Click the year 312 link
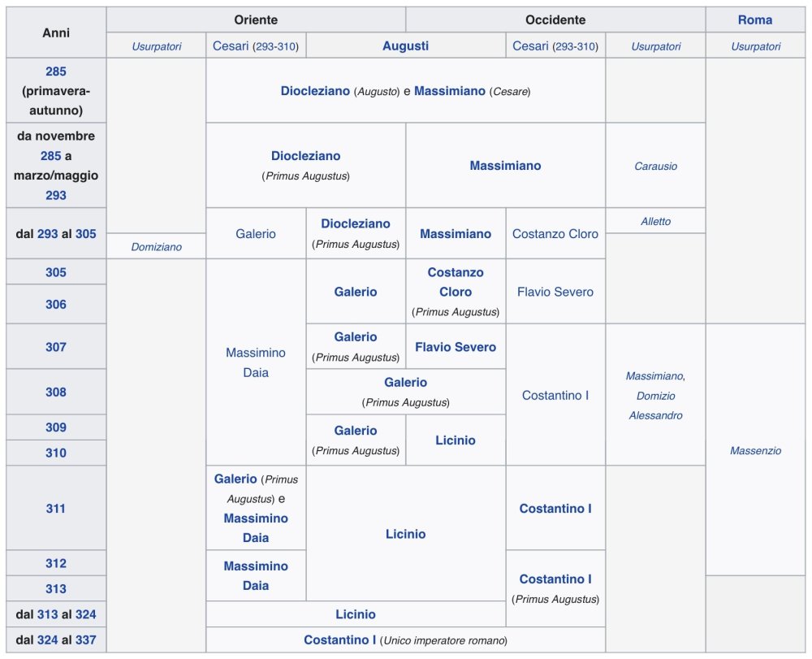The image size is (812, 659). click(56, 563)
